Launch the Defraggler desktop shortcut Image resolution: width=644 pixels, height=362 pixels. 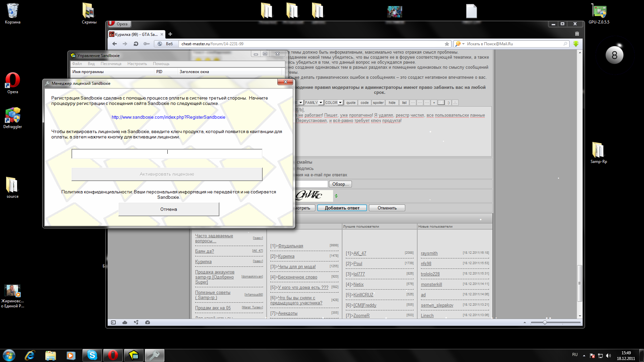click(x=13, y=118)
